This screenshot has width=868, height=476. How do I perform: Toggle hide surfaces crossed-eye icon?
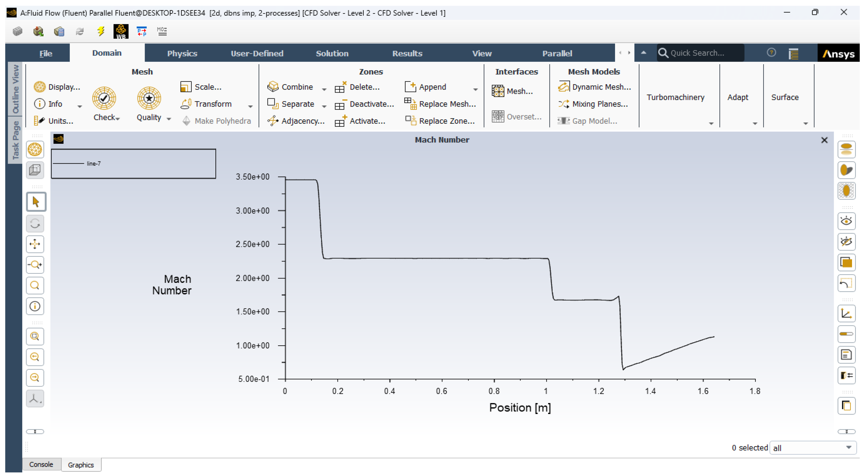click(x=846, y=242)
